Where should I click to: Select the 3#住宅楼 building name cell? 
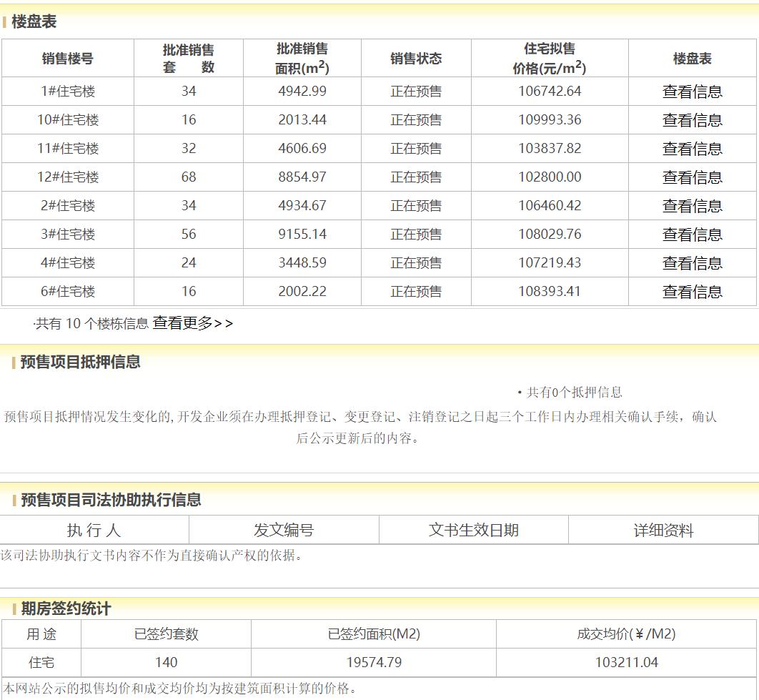click(68, 235)
